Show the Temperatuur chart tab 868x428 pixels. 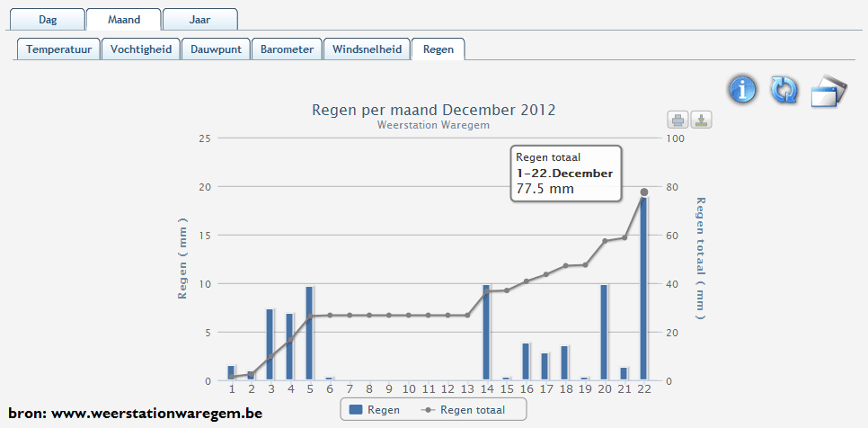click(58, 49)
